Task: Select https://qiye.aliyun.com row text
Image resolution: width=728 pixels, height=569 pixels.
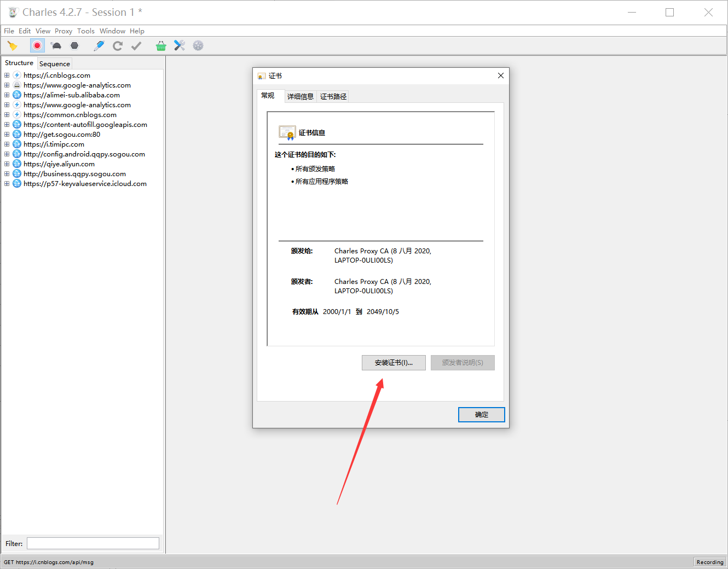Action: (x=59, y=164)
